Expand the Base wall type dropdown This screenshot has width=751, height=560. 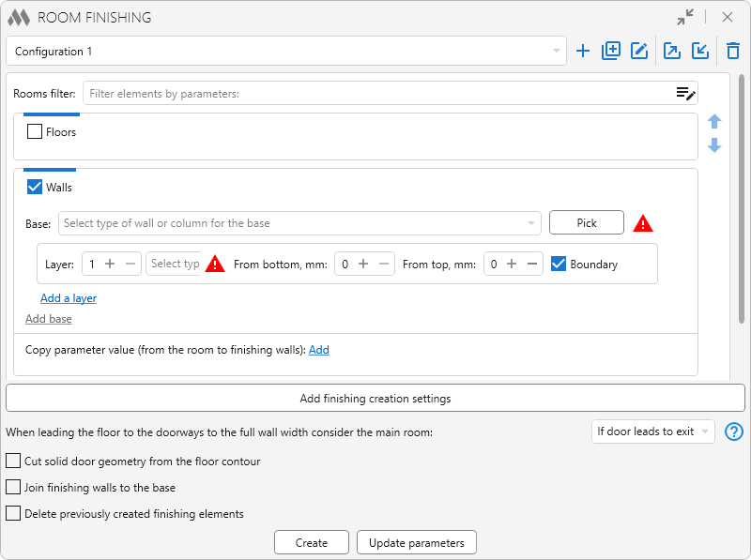pos(299,223)
